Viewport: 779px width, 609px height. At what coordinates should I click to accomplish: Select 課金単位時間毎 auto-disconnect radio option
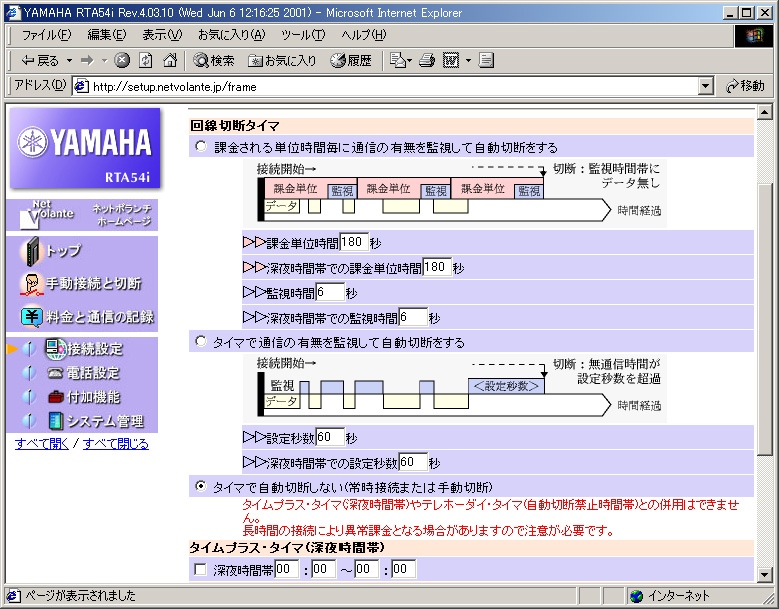[x=202, y=147]
